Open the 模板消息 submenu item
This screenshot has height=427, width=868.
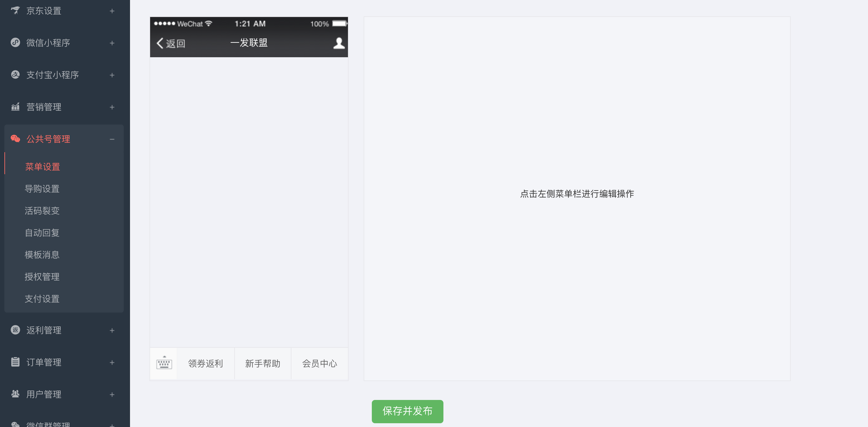(x=42, y=255)
